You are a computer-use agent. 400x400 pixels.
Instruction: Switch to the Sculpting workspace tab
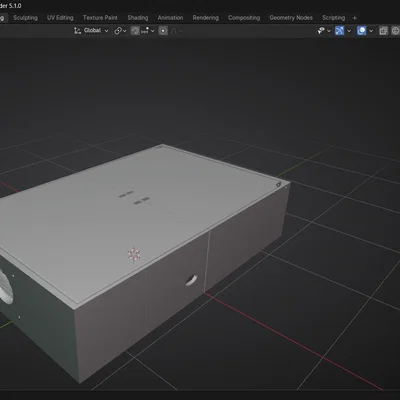(25, 18)
